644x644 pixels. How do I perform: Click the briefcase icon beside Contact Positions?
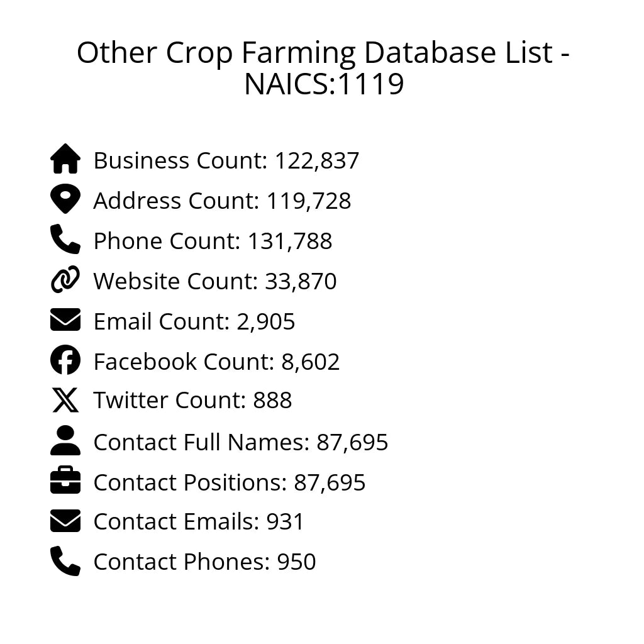point(65,481)
